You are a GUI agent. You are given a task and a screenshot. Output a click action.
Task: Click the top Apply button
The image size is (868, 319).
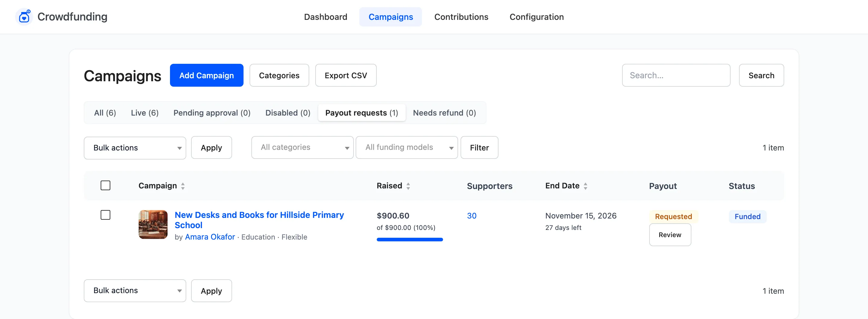coord(211,148)
